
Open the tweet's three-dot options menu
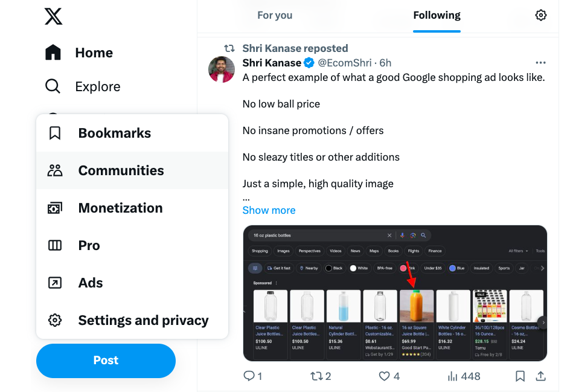[540, 62]
